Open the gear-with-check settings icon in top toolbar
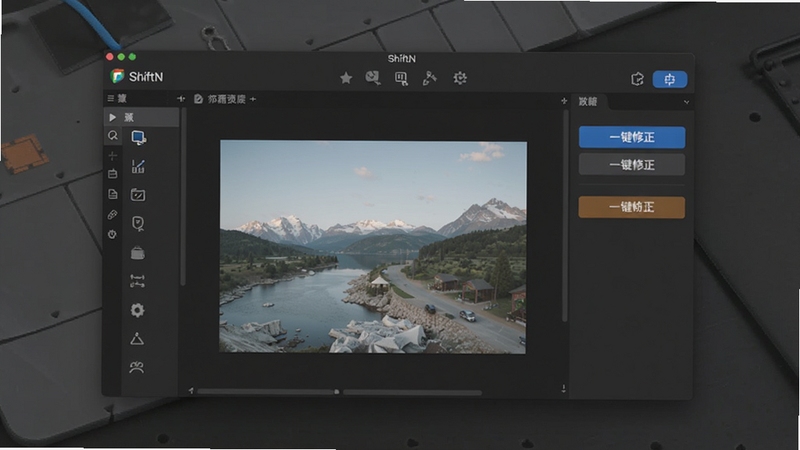 point(460,78)
